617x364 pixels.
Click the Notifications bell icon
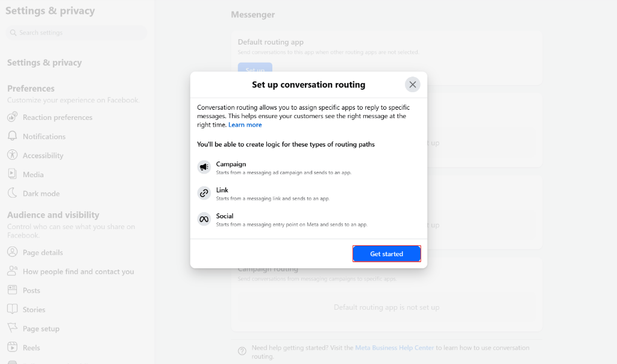click(12, 136)
